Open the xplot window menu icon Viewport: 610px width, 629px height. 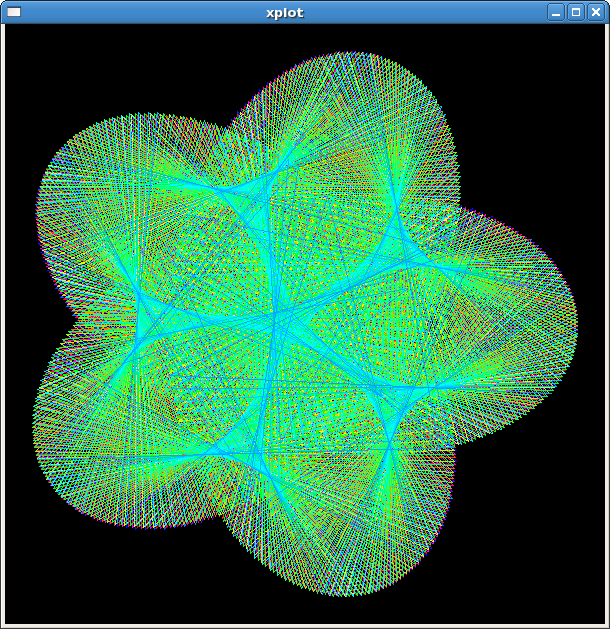[x=14, y=12]
